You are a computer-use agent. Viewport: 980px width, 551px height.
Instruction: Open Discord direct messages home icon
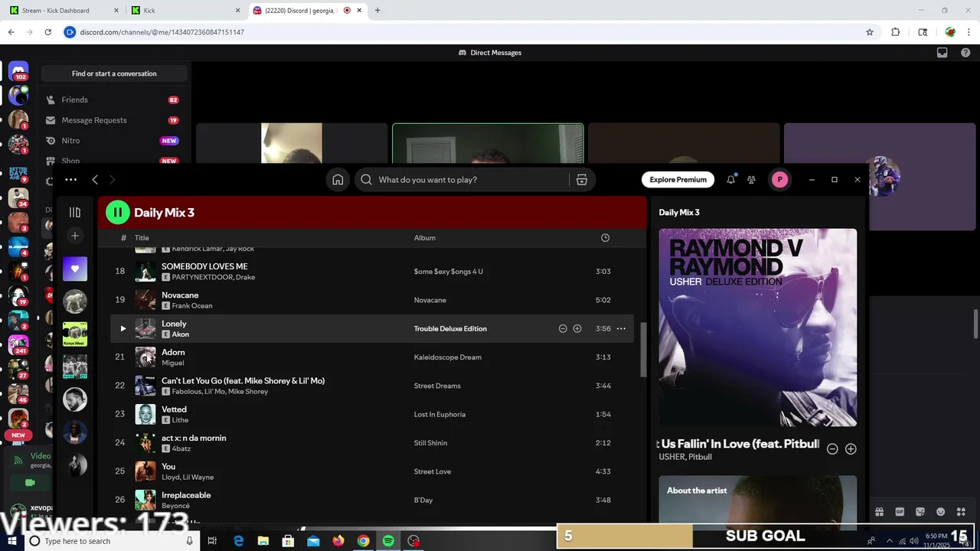tap(18, 71)
